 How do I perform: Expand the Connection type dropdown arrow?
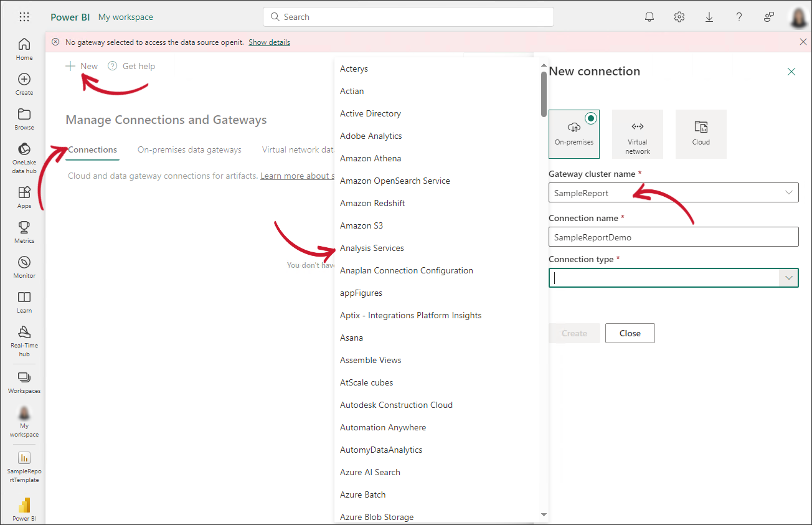point(789,278)
